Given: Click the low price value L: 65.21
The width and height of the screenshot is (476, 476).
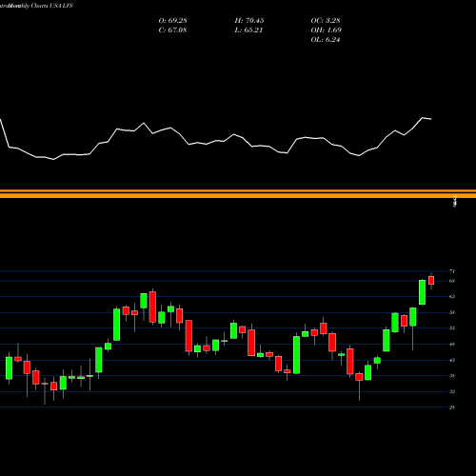Looking at the screenshot, I should pos(248,30).
